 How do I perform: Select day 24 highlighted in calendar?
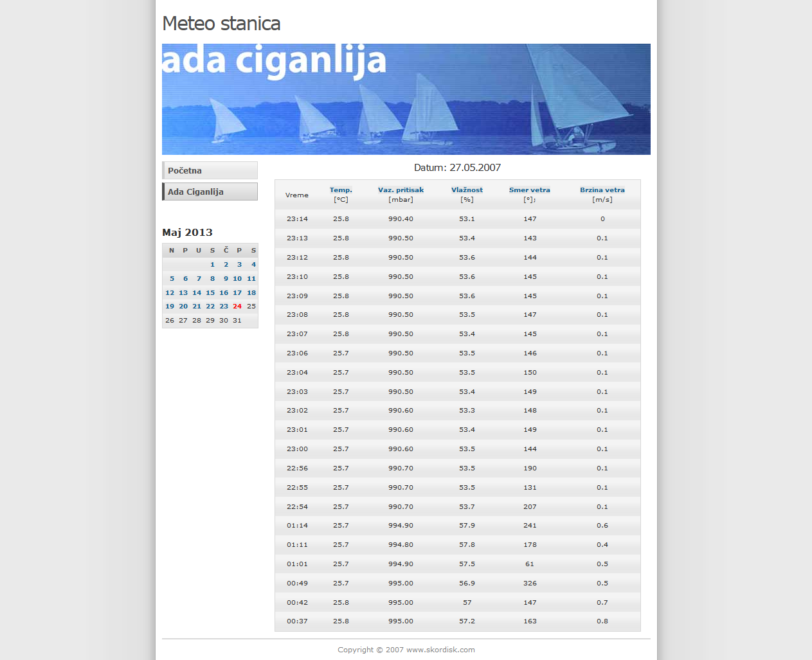[237, 307]
